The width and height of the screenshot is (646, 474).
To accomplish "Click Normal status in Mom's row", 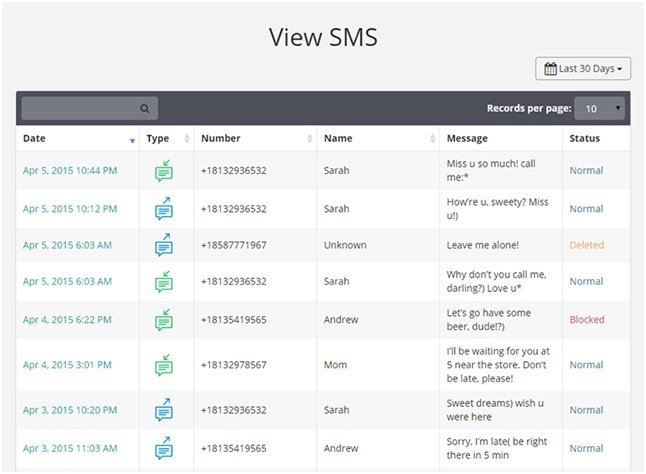I will pos(586,365).
